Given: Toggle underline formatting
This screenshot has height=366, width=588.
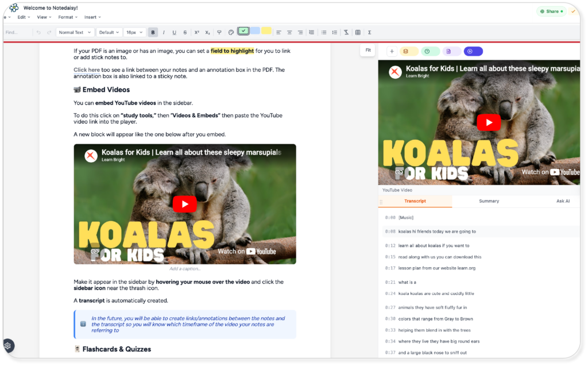Looking at the screenshot, I should (175, 33).
